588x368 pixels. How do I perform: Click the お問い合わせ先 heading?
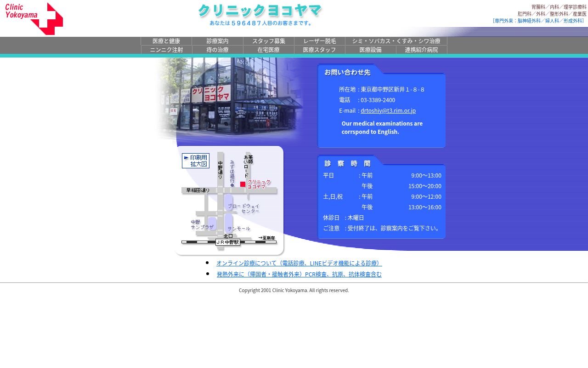[x=347, y=72]
